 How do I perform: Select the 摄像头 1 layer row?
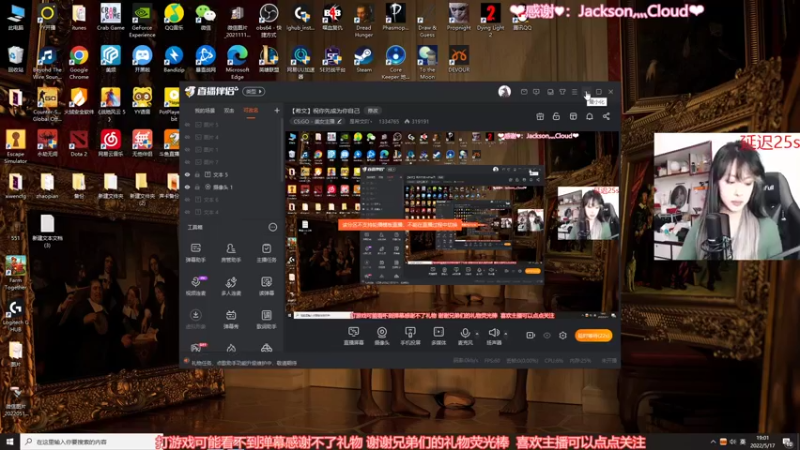click(231, 187)
